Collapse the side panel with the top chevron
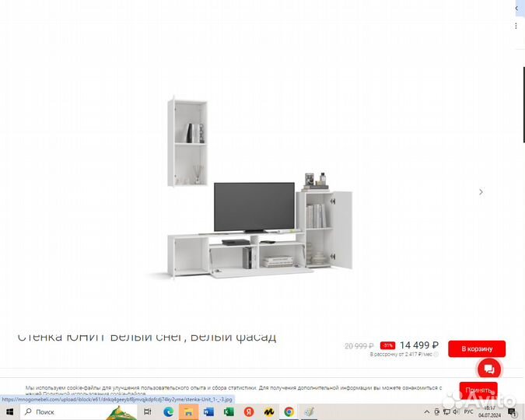525x420 pixels. point(518,9)
